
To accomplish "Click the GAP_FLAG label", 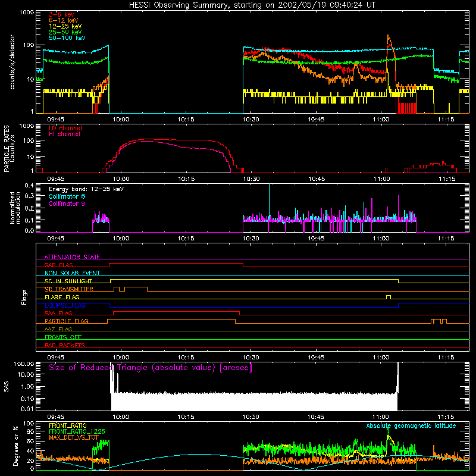I will click(58, 265).
